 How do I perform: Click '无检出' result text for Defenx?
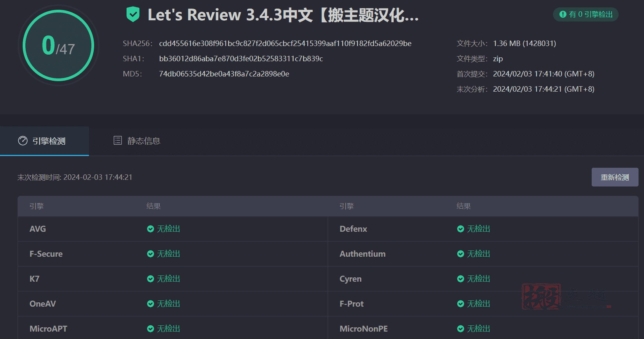(x=479, y=229)
